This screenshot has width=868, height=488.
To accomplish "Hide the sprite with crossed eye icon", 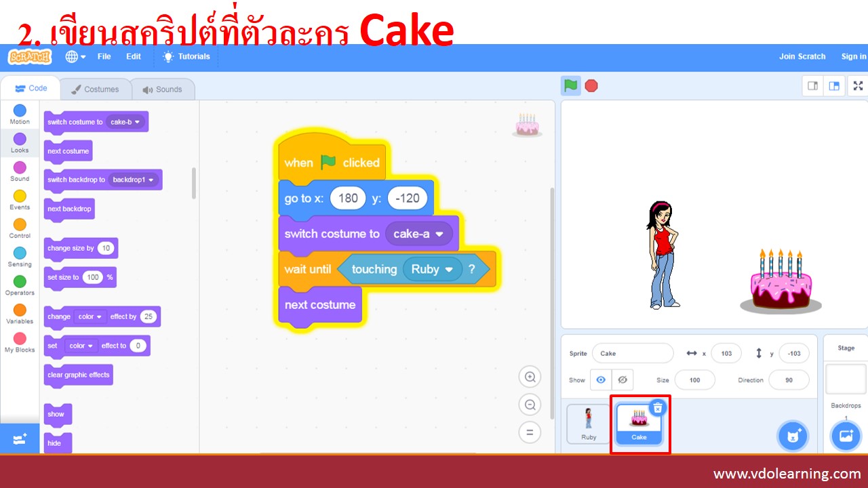I will [x=623, y=380].
